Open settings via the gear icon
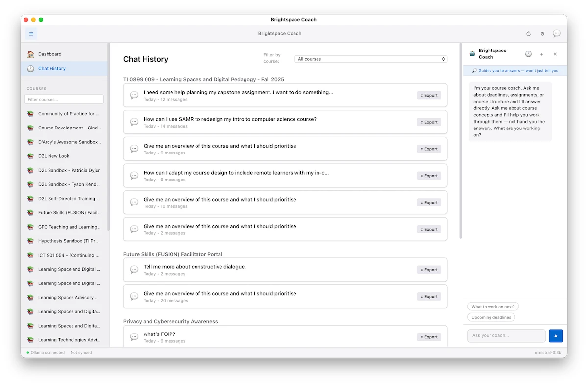The height and width of the screenshot is (385, 588). point(542,34)
